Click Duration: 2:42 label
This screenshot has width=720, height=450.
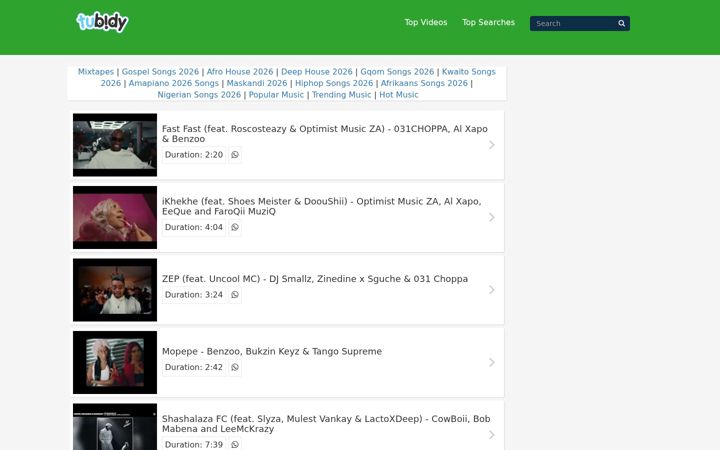pyautogui.click(x=194, y=367)
